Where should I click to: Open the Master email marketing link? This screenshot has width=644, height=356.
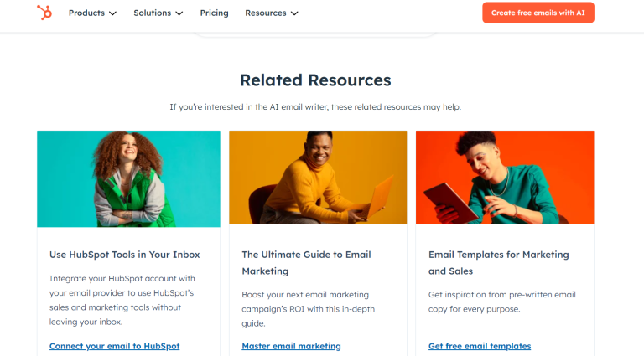click(x=291, y=346)
